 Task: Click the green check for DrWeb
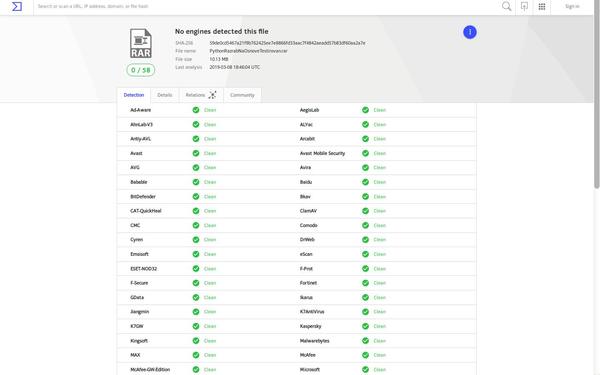click(365, 240)
